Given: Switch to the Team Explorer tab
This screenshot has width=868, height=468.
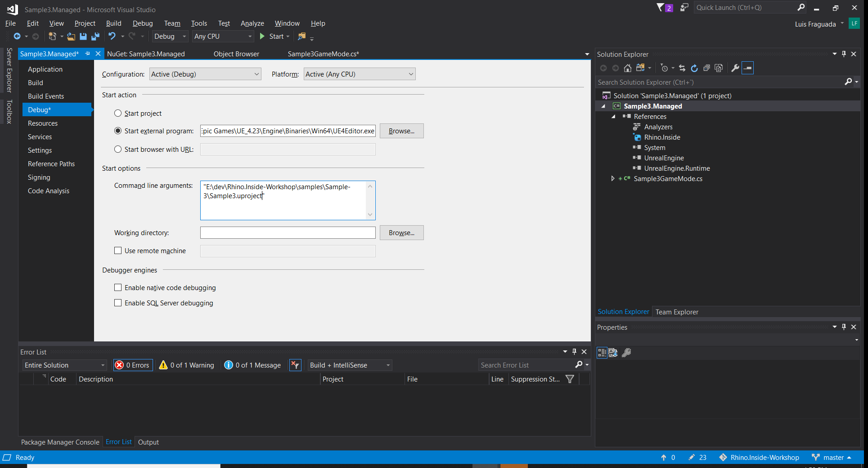Looking at the screenshot, I should pyautogui.click(x=677, y=312).
